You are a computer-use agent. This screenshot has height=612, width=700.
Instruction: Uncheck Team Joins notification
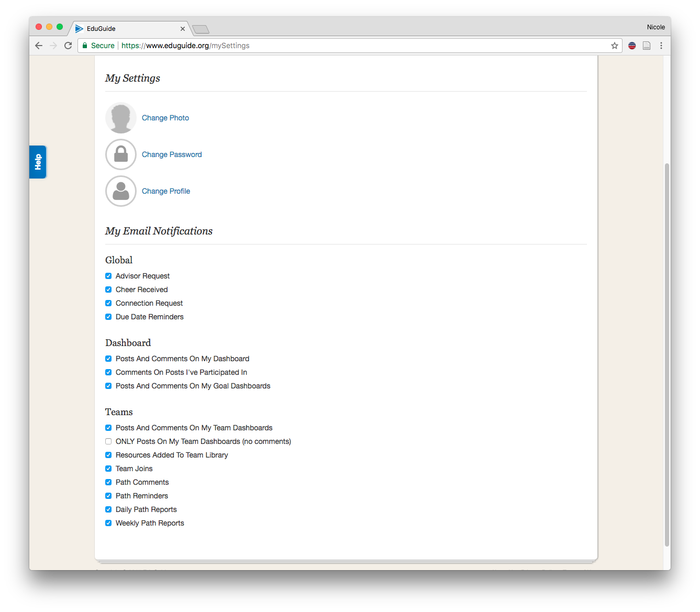[x=108, y=469]
